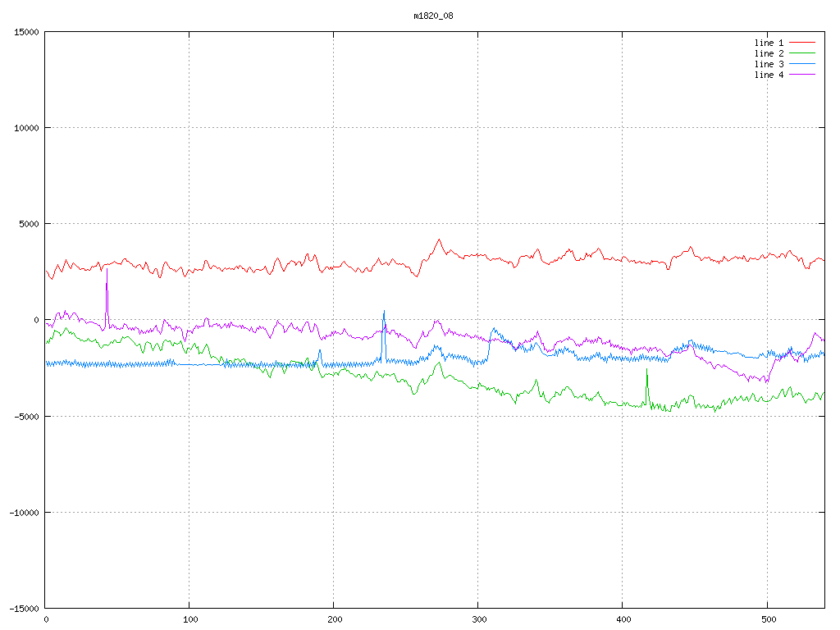Click the blue spike peak near x=235

coord(384,335)
